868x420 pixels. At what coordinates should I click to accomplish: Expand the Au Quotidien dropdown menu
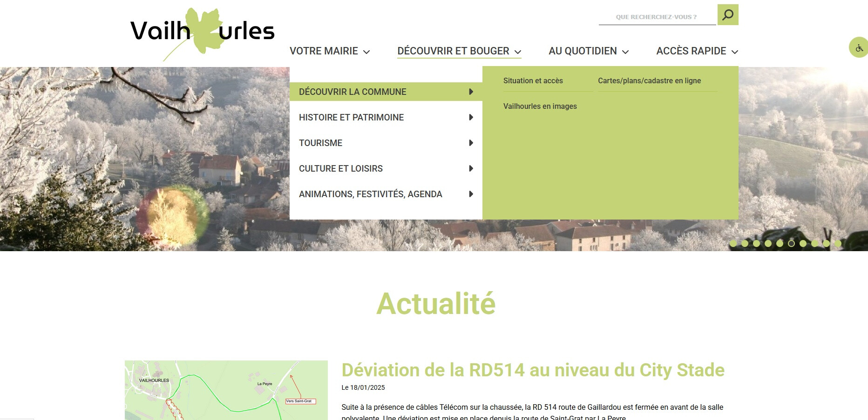point(588,51)
